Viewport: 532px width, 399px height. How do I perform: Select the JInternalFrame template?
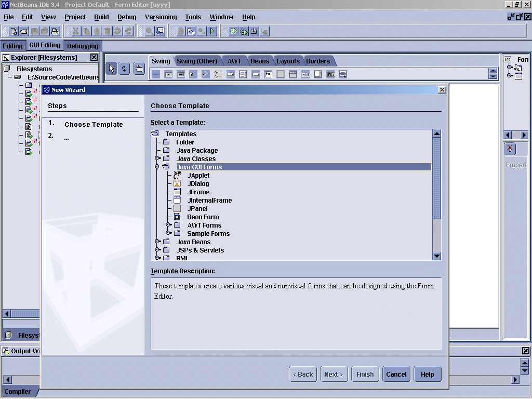tap(210, 200)
